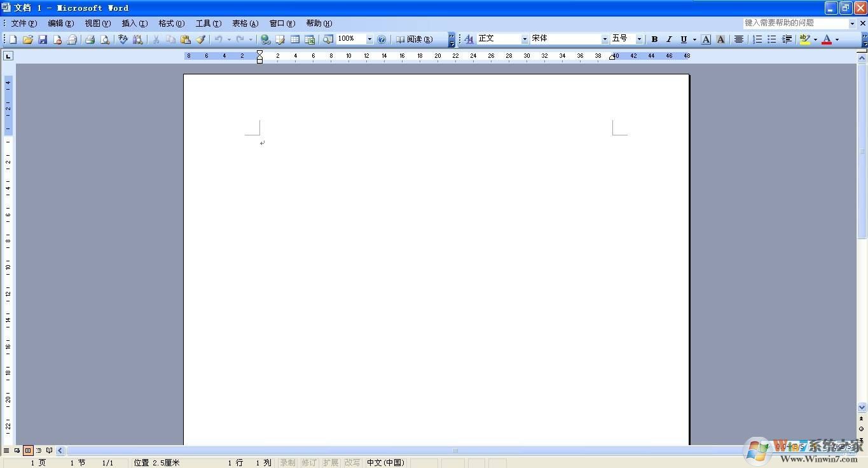Insert a table using the toolbar icon
Image resolution: width=868 pixels, height=468 pixels.
point(295,39)
